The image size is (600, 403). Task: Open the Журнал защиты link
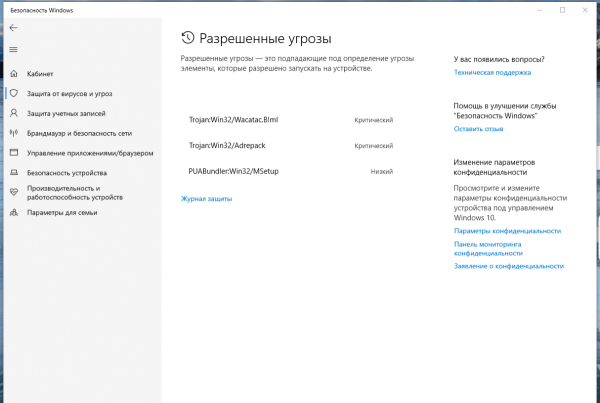coord(206,199)
